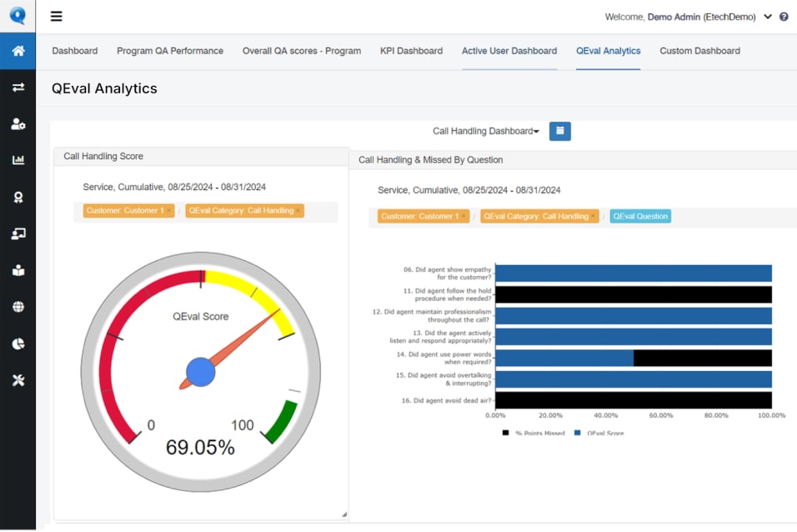
Task: Click the help question mark icon
Action: pos(784,17)
